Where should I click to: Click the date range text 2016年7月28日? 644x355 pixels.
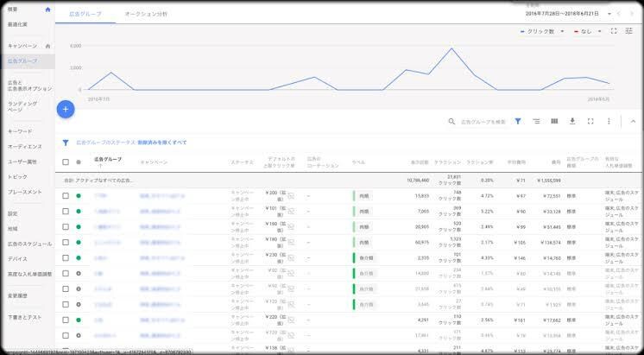click(543, 14)
